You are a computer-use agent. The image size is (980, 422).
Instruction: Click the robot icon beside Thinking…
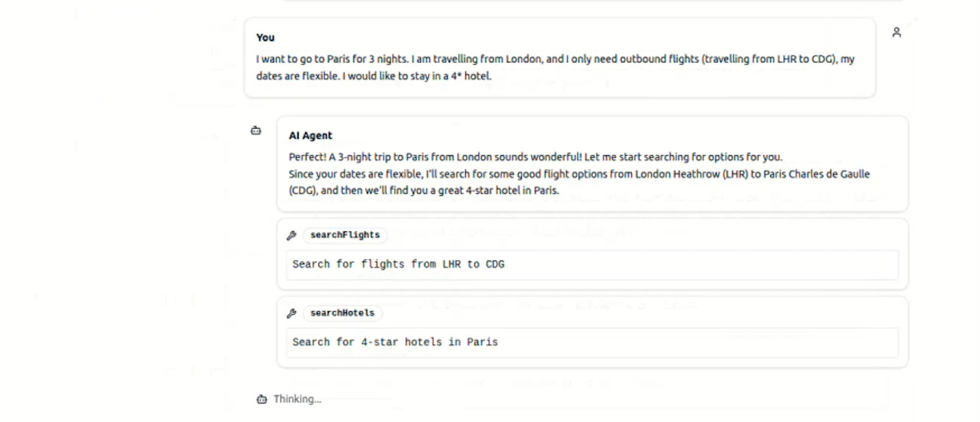(x=261, y=399)
